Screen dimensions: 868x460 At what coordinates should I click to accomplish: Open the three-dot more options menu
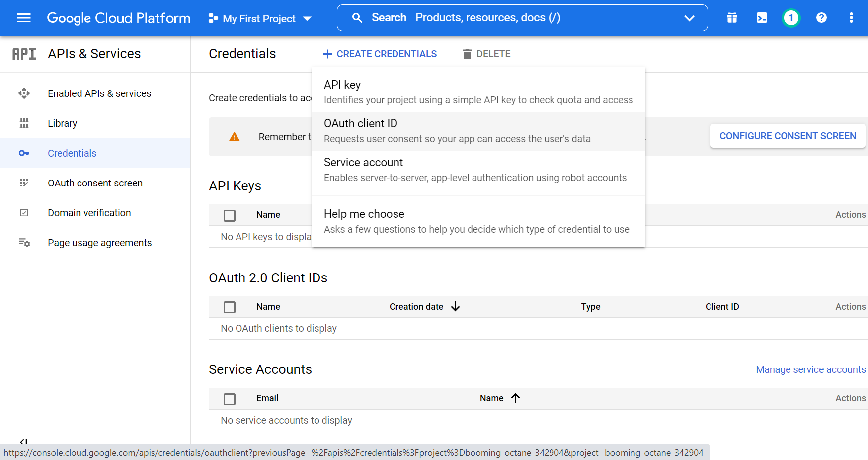(851, 18)
